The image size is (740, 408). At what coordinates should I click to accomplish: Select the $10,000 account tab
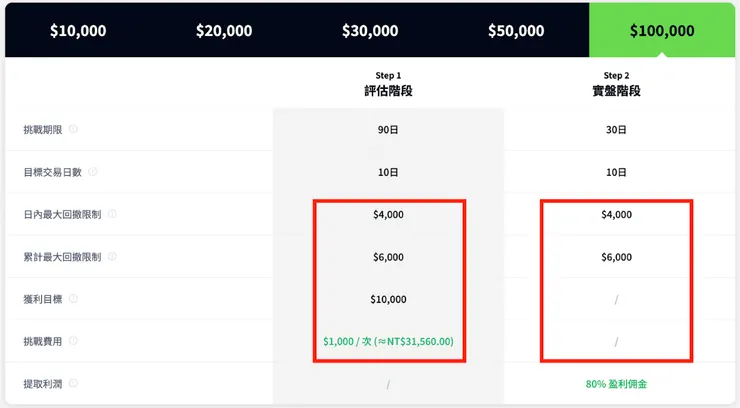pos(78,30)
